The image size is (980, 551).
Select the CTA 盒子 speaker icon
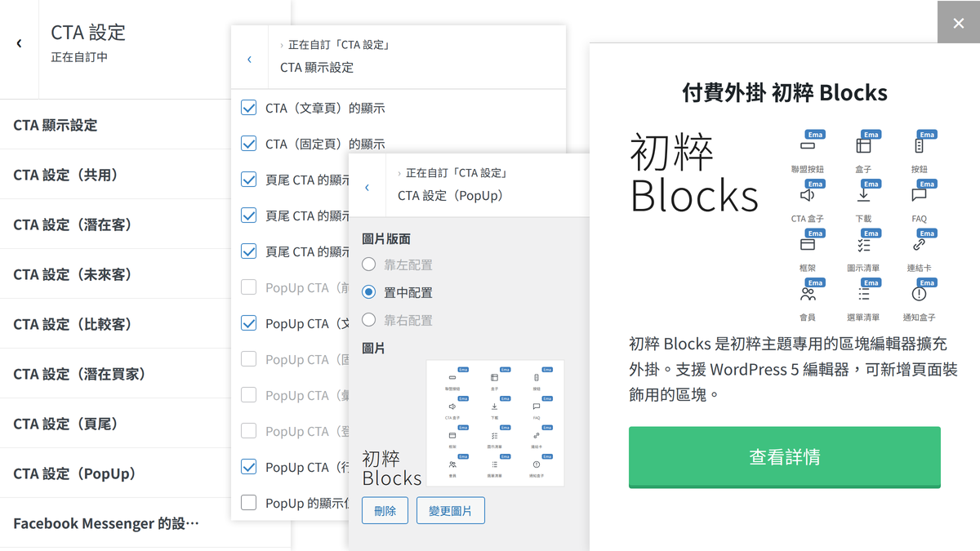coord(808,195)
